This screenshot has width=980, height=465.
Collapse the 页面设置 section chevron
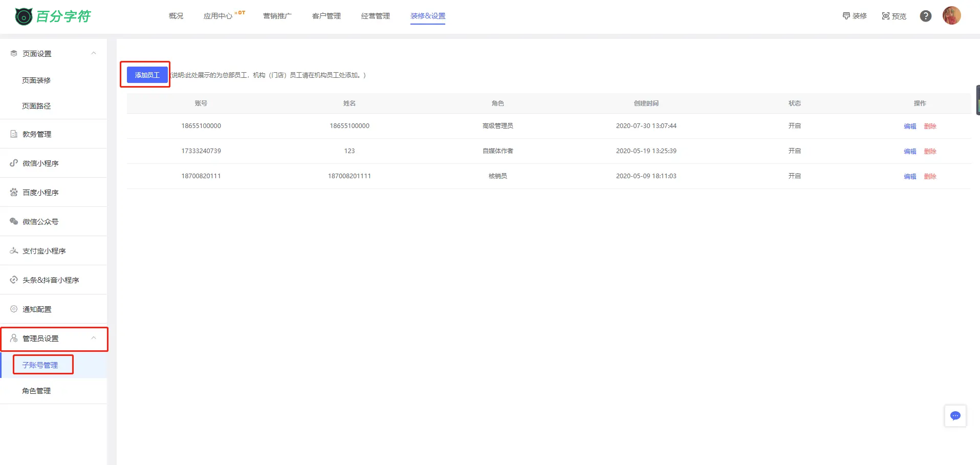[x=94, y=53]
